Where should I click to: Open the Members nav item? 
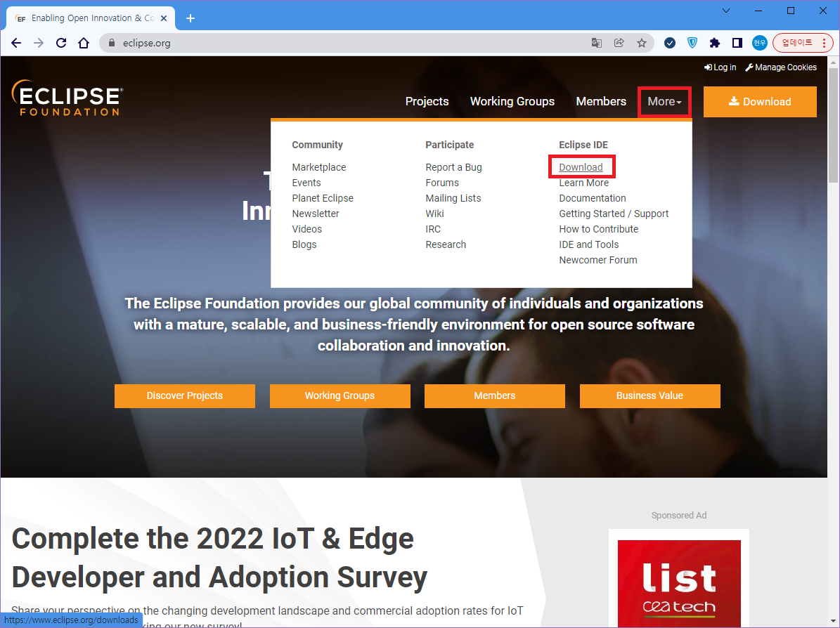601,101
